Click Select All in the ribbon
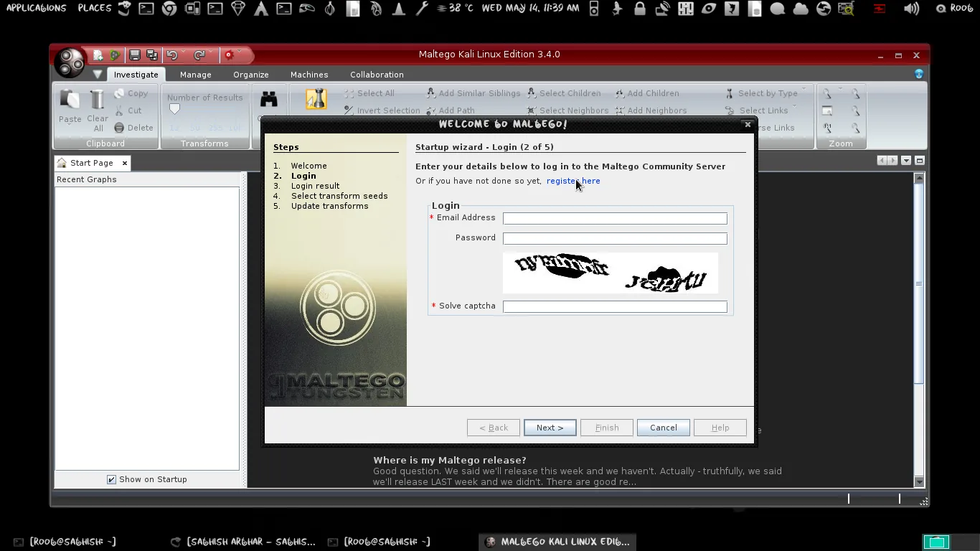This screenshot has width=980, height=551. [x=369, y=93]
